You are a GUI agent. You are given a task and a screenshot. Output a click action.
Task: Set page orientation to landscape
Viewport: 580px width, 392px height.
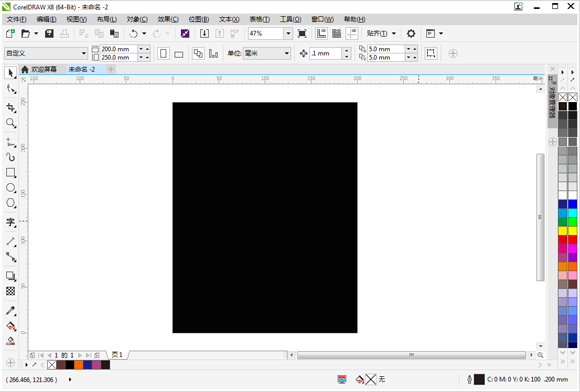tap(179, 54)
